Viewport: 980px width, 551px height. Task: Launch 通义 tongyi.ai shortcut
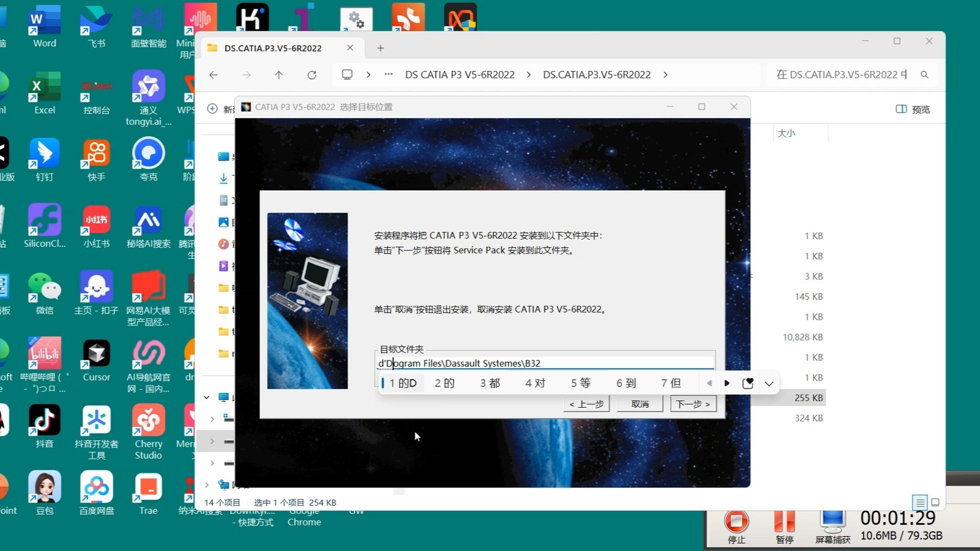coord(148,98)
